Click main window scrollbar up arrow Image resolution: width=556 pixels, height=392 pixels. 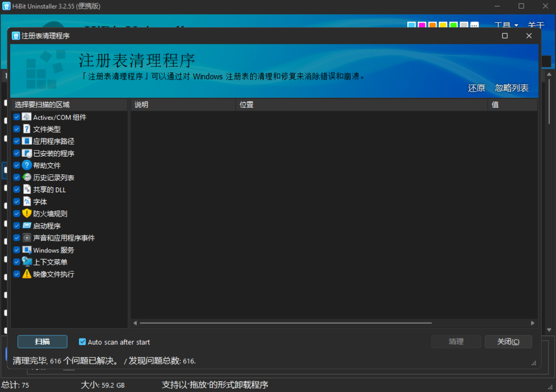tap(549, 74)
